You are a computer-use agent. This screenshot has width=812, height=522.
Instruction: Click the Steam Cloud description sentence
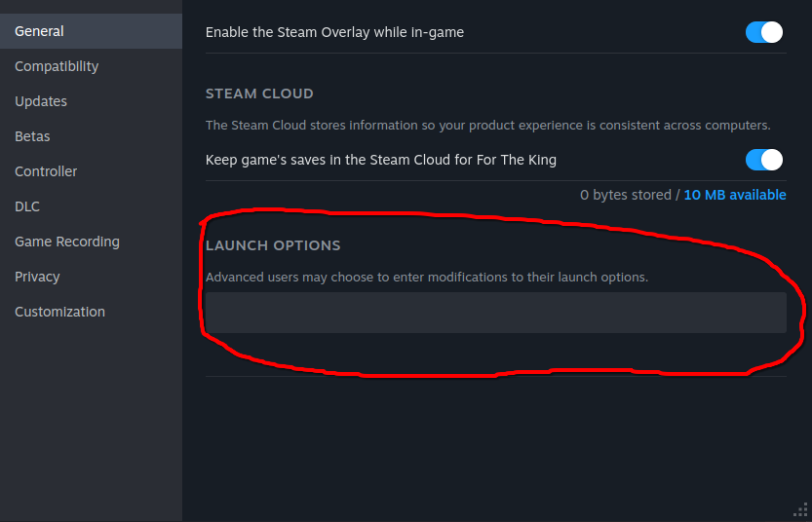point(487,126)
